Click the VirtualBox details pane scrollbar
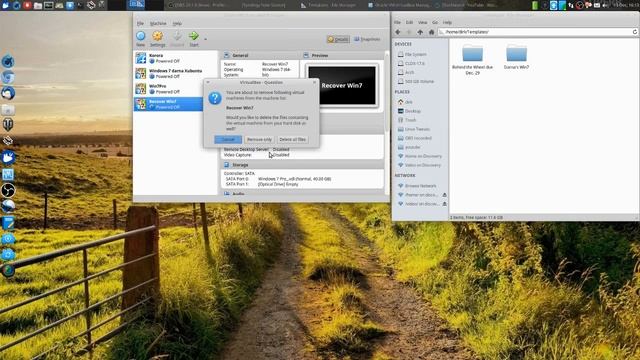The image size is (640, 360). click(387, 92)
